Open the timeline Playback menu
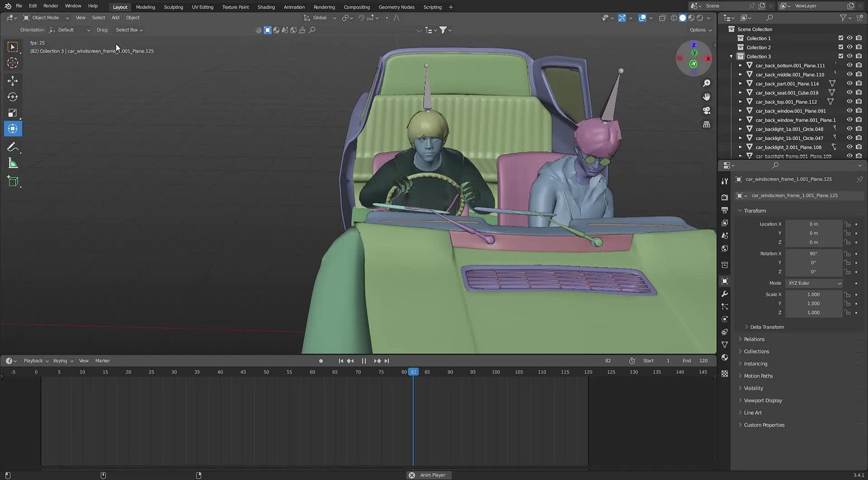868x480 pixels. pyautogui.click(x=36, y=361)
